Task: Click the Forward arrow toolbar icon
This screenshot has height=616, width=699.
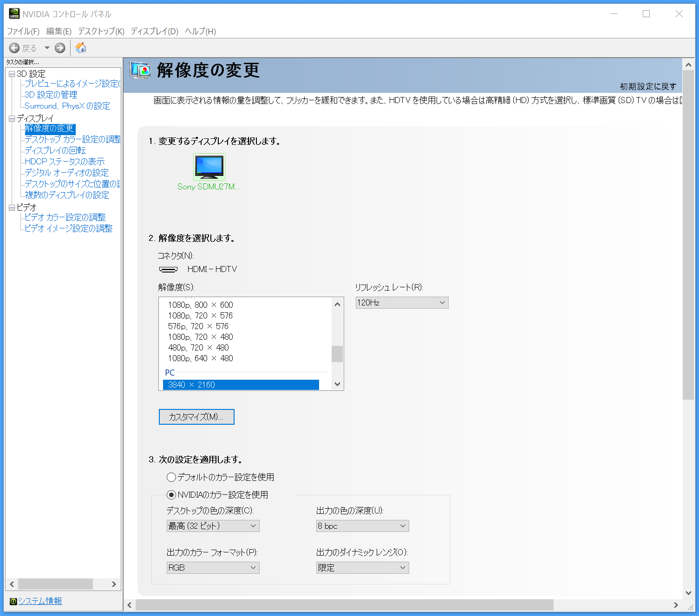Action: tap(60, 48)
